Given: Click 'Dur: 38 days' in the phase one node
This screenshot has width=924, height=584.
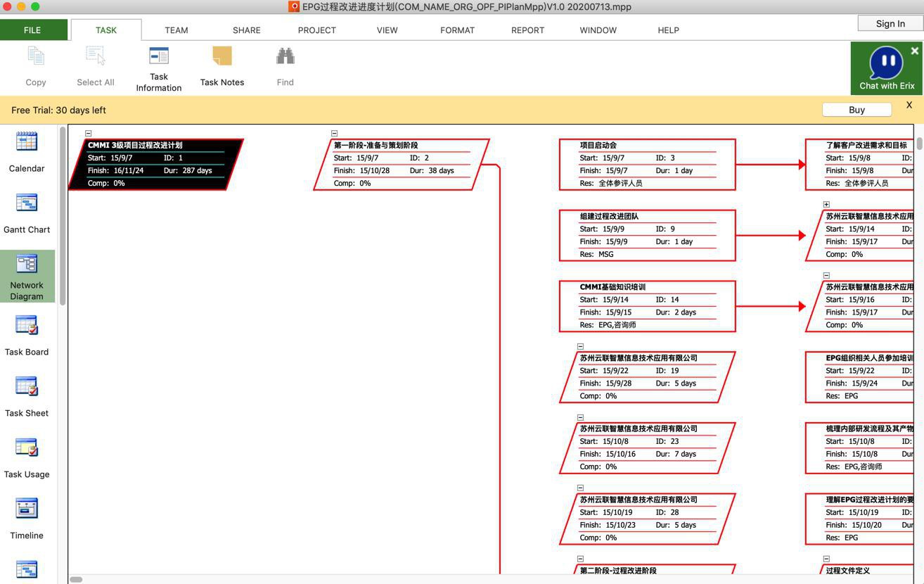Looking at the screenshot, I should 432,170.
